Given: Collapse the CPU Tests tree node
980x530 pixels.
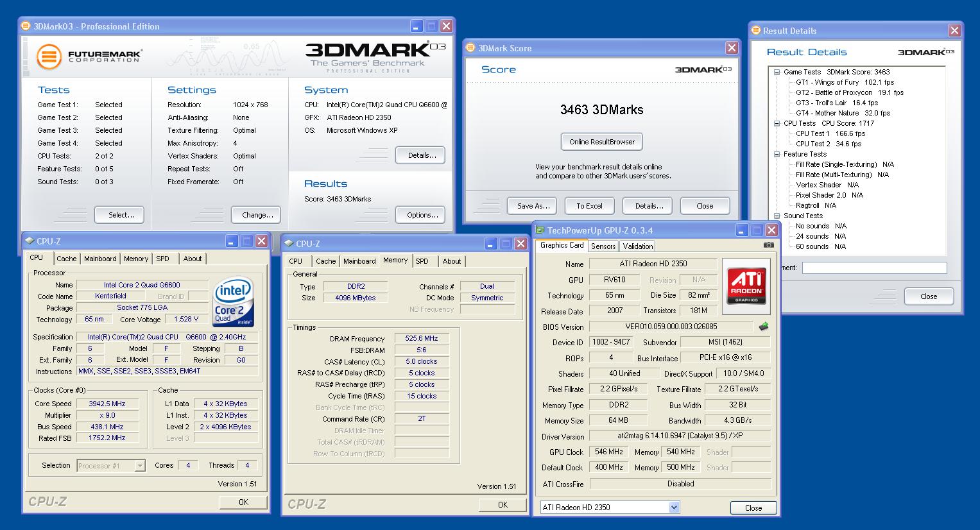Looking at the screenshot, I should pyautogui.click(x=777, y=123).
